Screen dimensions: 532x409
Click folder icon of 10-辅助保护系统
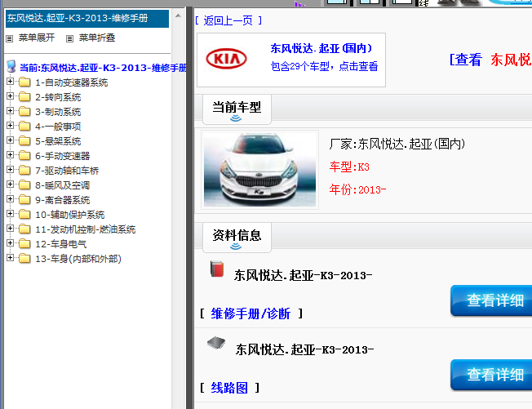24,214
